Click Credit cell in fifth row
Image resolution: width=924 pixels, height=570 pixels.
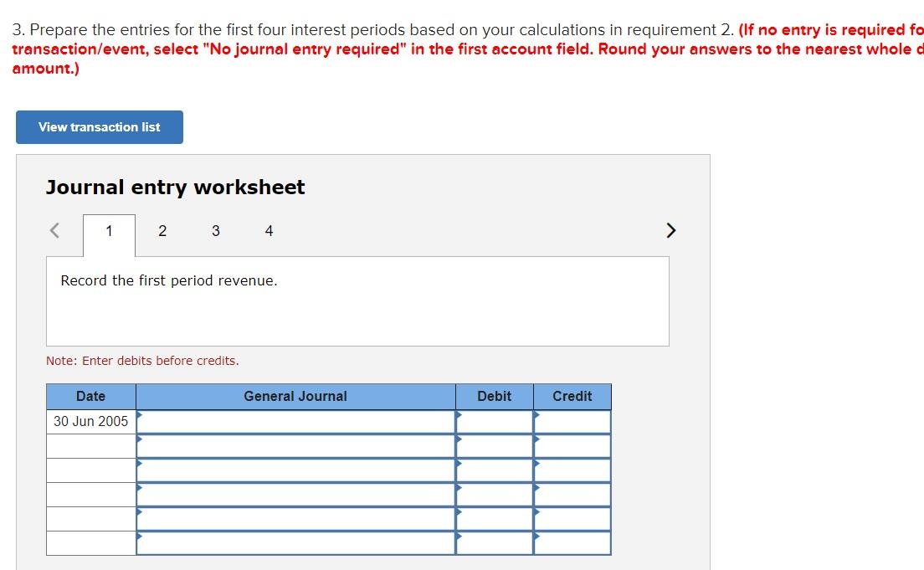click(x=572, y=519)
